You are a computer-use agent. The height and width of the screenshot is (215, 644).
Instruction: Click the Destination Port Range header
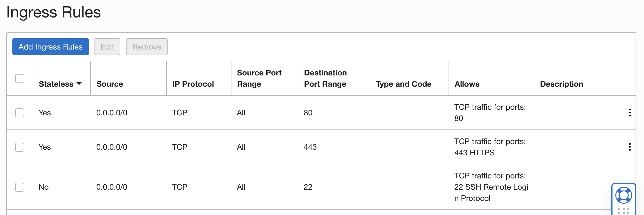(x=325, y=78)
